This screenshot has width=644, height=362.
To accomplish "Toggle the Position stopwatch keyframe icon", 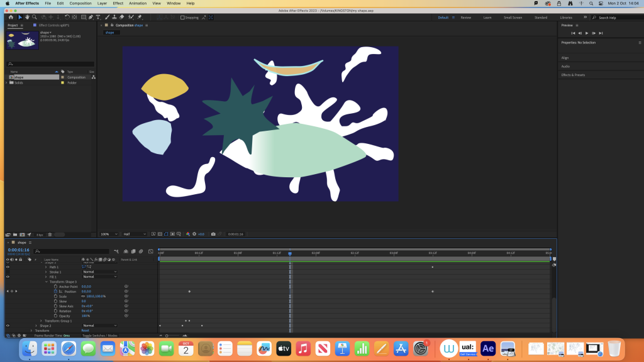I will coord(55,291).
